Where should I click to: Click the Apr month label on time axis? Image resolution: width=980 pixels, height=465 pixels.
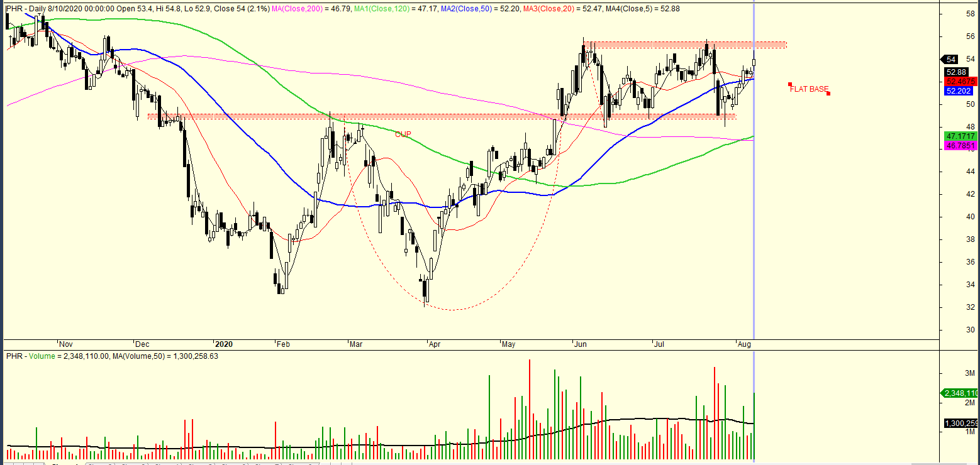pos(434,344)
